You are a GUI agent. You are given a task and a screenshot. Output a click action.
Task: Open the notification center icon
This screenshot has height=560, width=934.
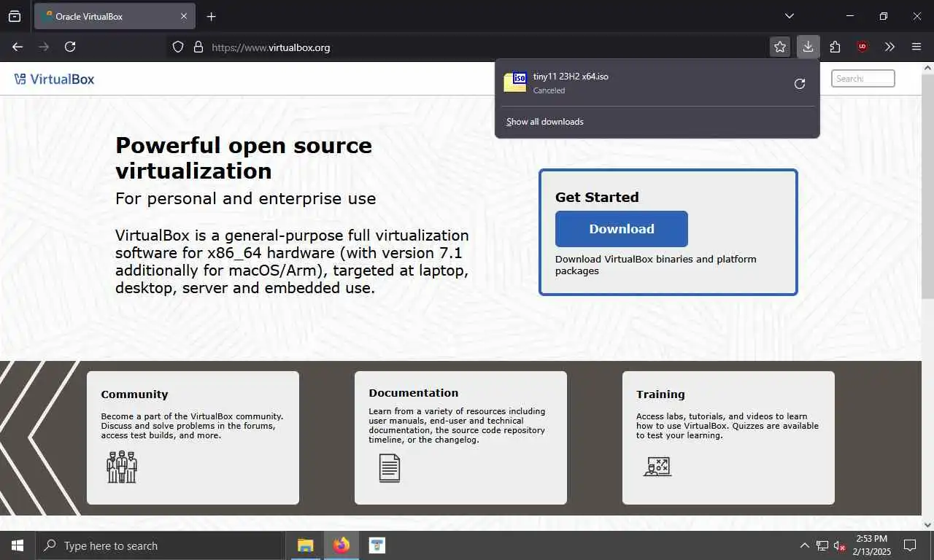pos(910,545)
